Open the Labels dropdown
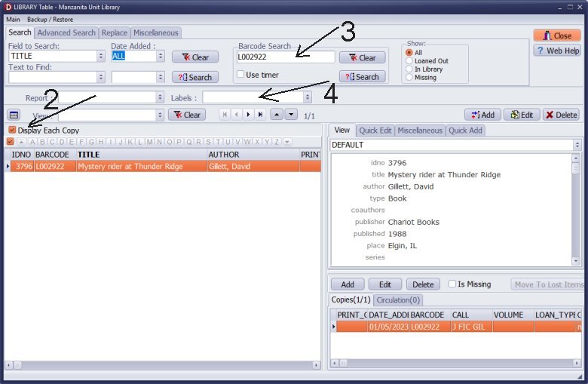588x384 pixels. pos(308,97)
